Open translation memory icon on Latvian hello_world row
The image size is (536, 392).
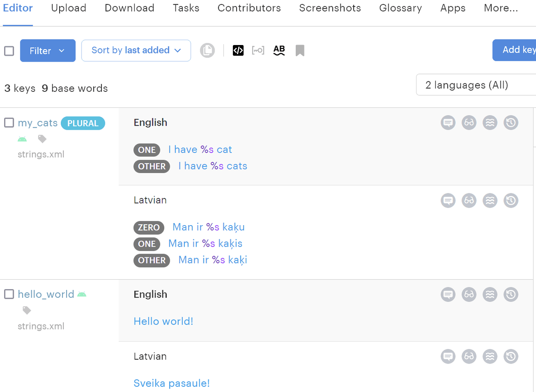click(490, 356)
